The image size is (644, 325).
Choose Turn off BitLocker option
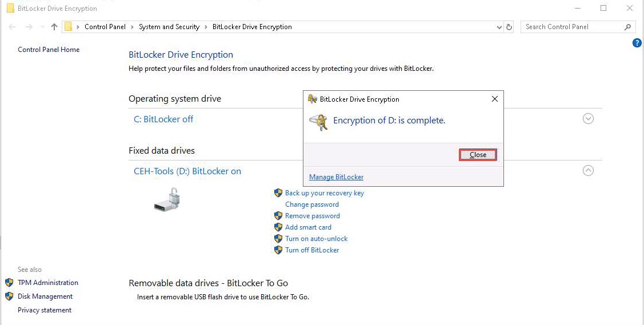312,250
